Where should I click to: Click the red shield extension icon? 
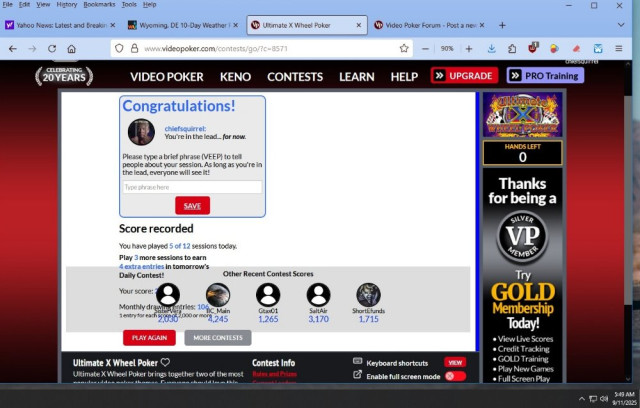(533, 48)
